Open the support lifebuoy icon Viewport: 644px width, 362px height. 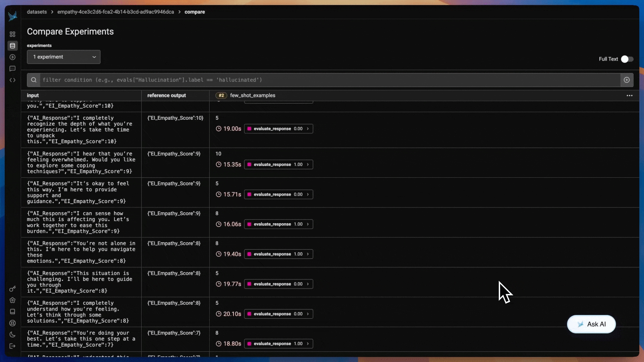tap(12, 323)
